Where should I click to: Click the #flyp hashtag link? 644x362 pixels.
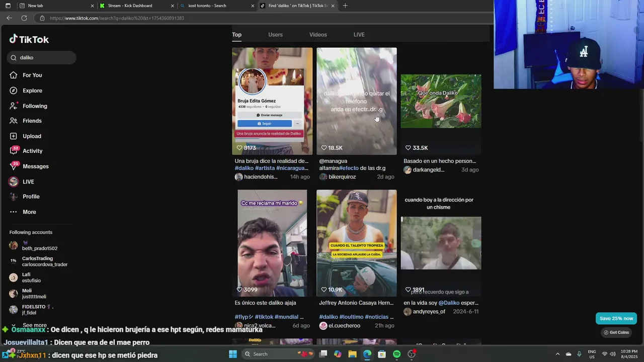[244, 317]
